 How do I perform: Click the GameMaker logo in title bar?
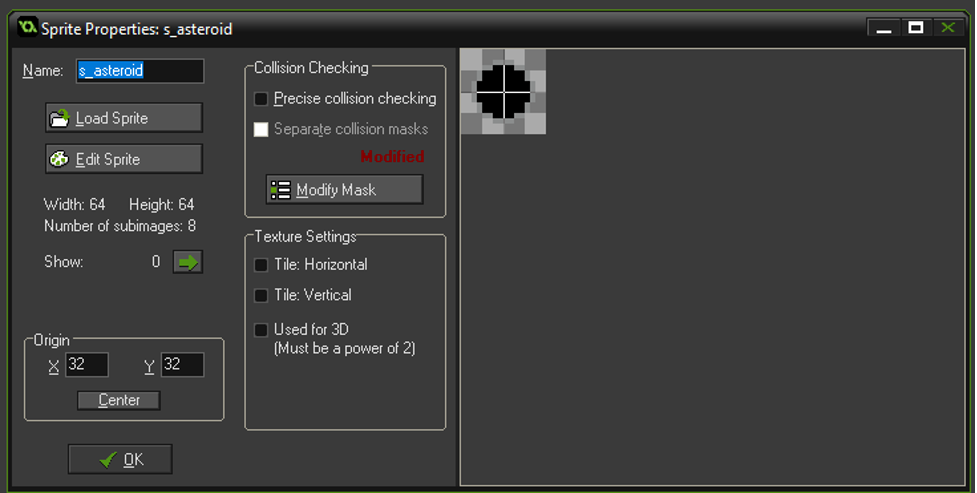click(x=27, y=27)
